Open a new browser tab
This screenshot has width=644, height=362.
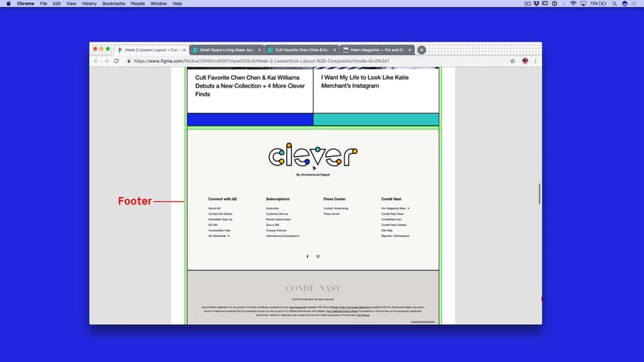pyautogui.click(x=422, y=50)
